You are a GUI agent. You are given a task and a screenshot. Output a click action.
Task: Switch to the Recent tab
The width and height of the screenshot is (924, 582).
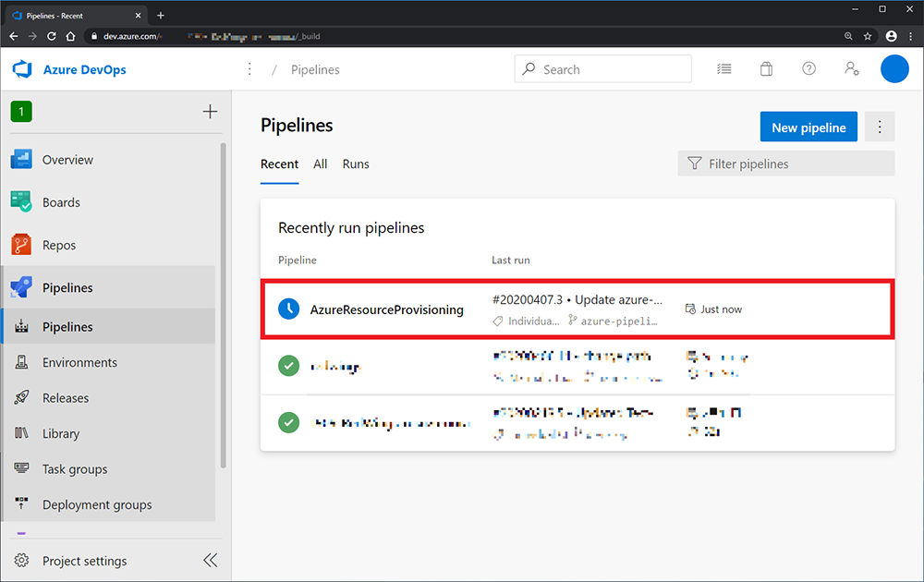[279, 164]
